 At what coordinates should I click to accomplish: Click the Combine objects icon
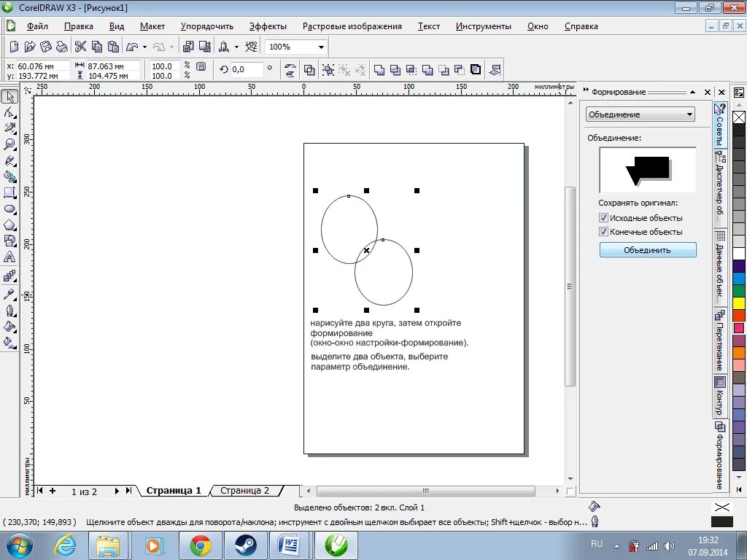coord(309,69)
